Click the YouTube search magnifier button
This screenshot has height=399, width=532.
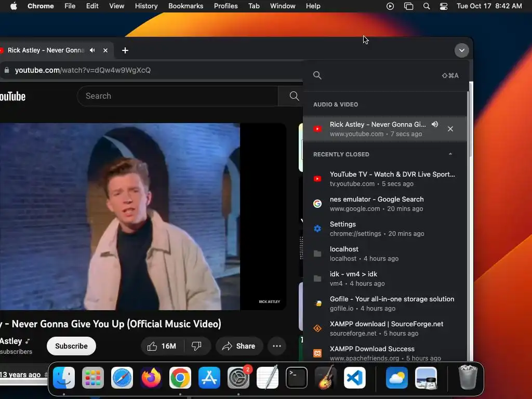[294, 96]
